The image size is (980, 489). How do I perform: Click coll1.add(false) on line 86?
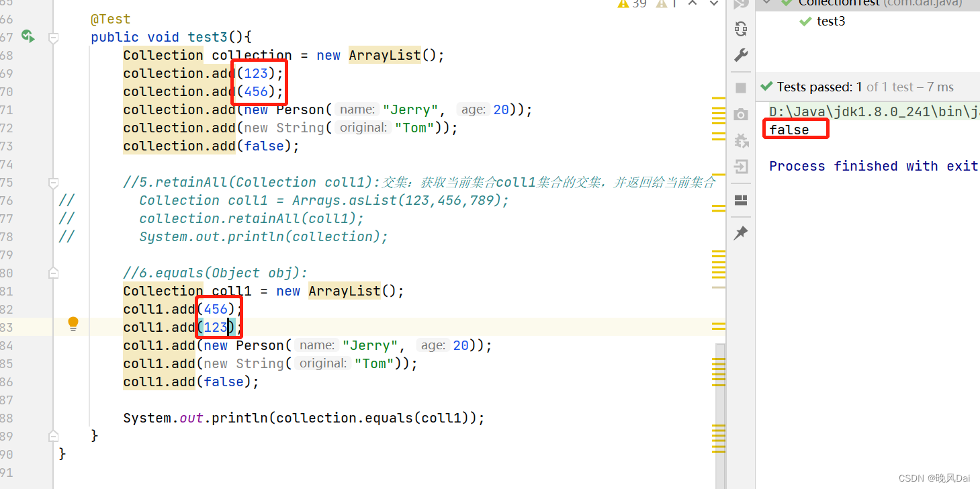(191, 382)
